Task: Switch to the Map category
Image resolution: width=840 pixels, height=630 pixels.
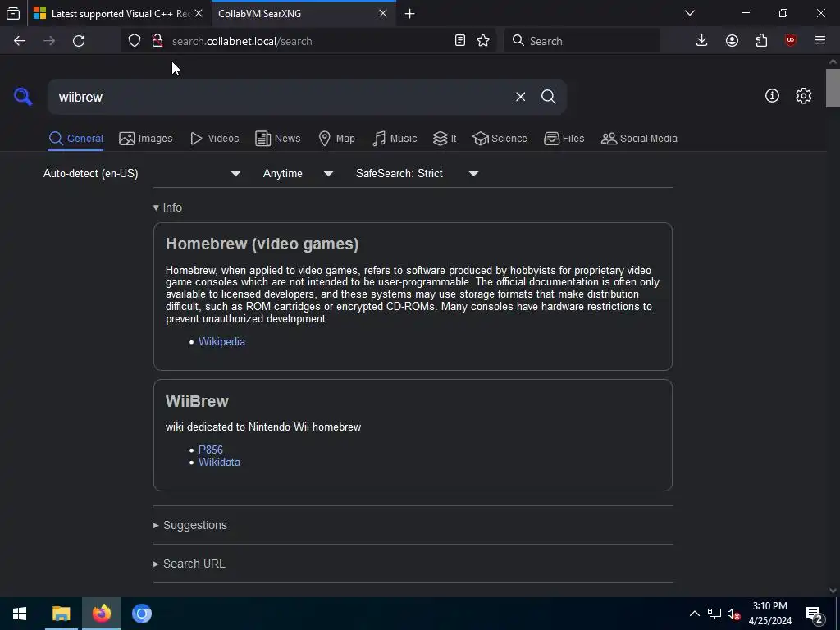Action: click(336, 139)
